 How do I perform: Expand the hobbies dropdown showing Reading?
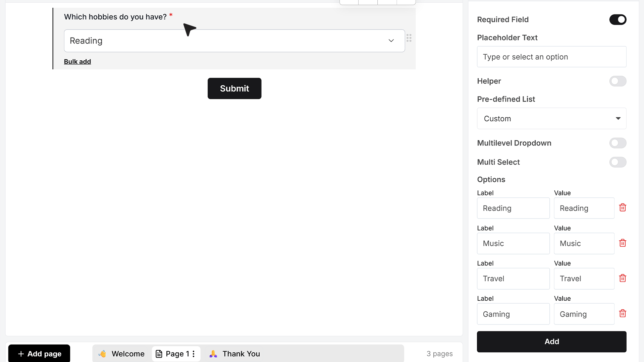click(234, 41)
